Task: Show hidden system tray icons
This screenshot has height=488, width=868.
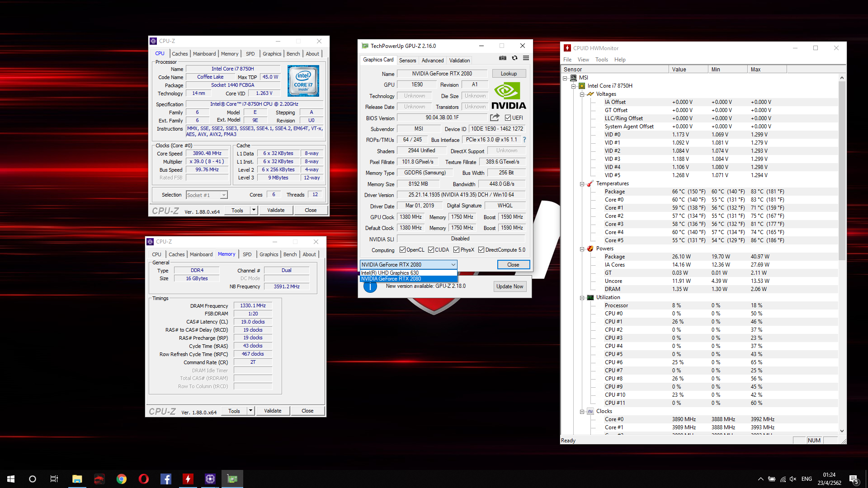Action: click(x=760, y=479)
